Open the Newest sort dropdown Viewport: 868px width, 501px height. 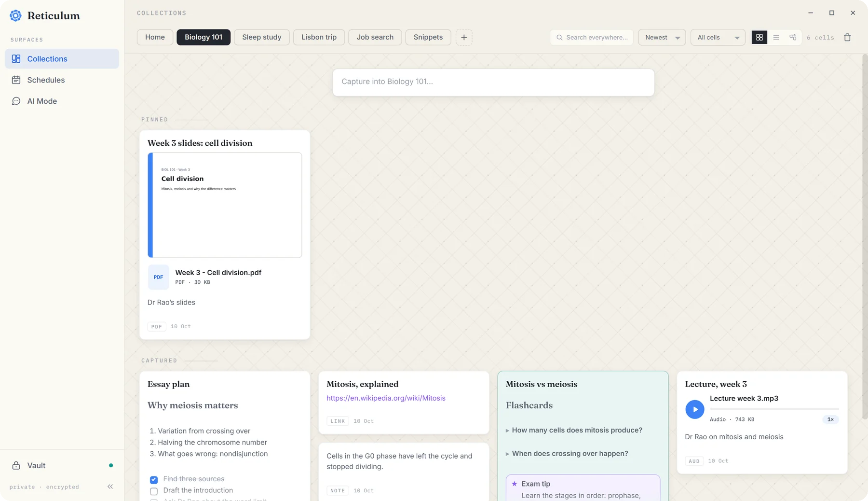pos(662,37)
